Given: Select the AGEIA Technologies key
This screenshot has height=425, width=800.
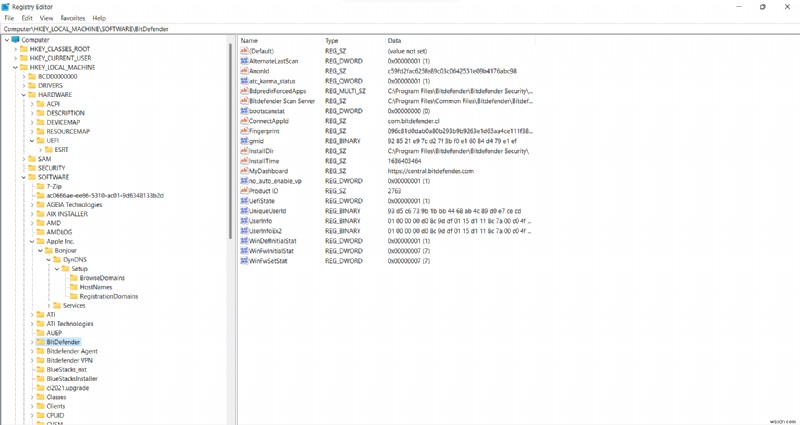Looking at the screenshot, I should 74,205.
